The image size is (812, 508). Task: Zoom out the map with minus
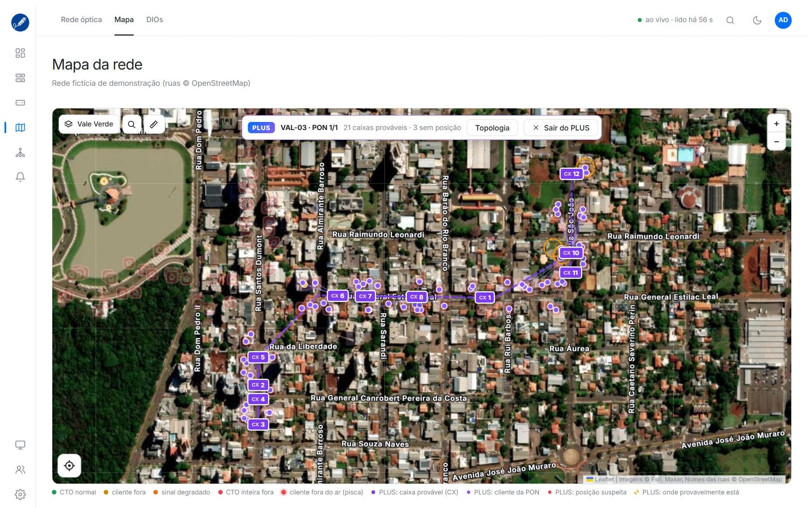[x=776, y=142]
